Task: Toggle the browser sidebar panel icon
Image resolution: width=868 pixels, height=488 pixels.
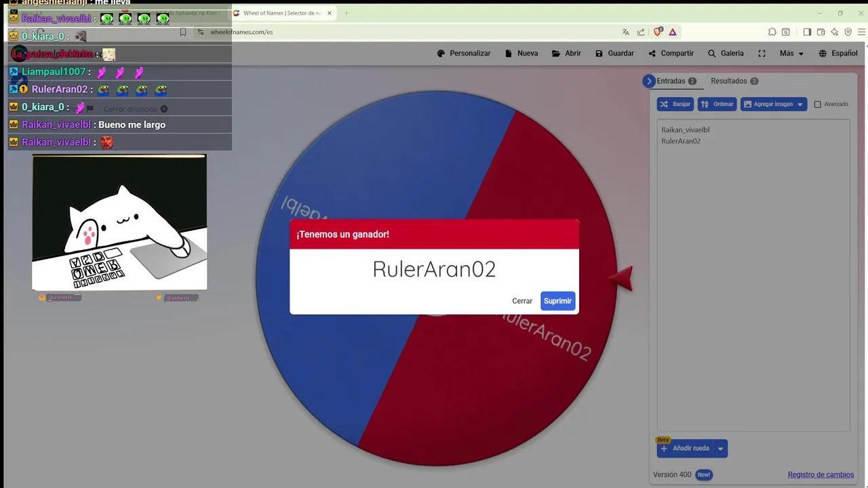Action: pyautogui.click(x=807, y=32)
